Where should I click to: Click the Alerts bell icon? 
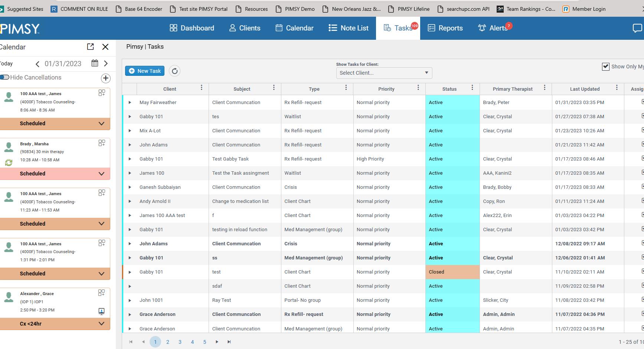pyautogui.click(x=481, y=28)
